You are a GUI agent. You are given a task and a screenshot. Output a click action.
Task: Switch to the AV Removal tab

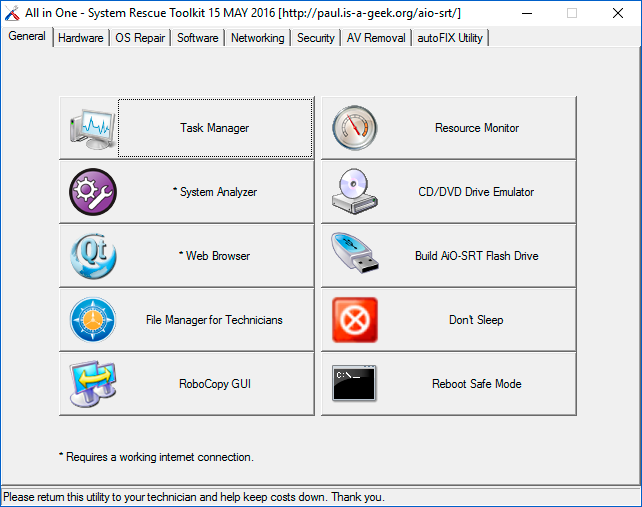click(376, 38)
